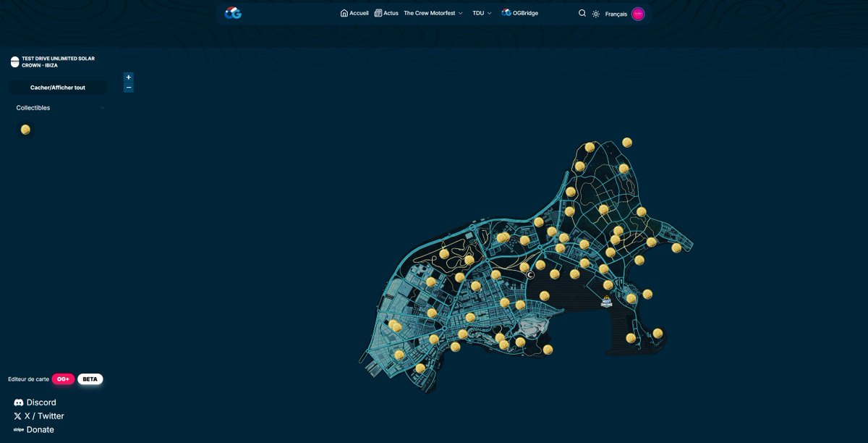The height and width of the screenshot is (443, 868).
Task: Open the Discord link
Action: (41, 402)
